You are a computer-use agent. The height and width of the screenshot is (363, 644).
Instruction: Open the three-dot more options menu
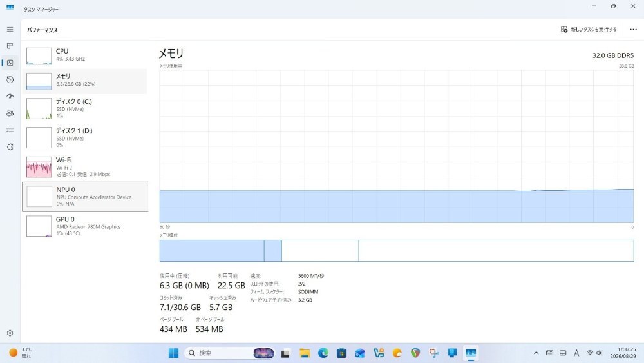633,30
